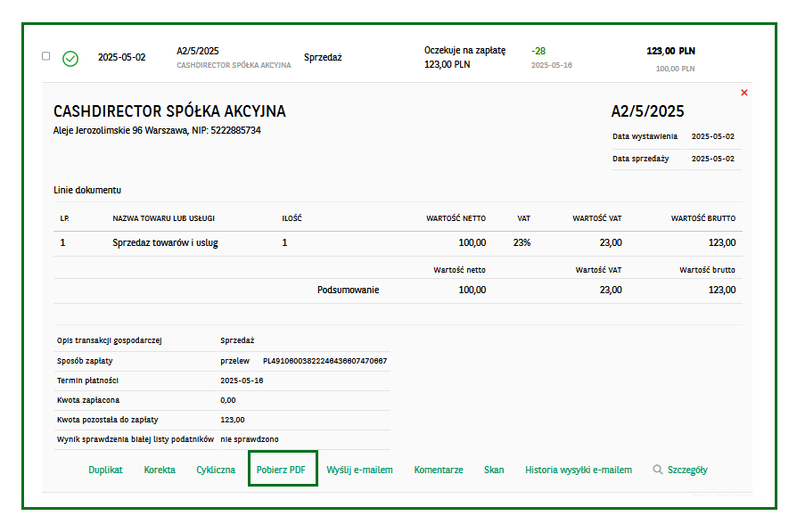Click the -28 days indicator
The height and width of the screenshot is (532, 797).
[x=538, y=51]
